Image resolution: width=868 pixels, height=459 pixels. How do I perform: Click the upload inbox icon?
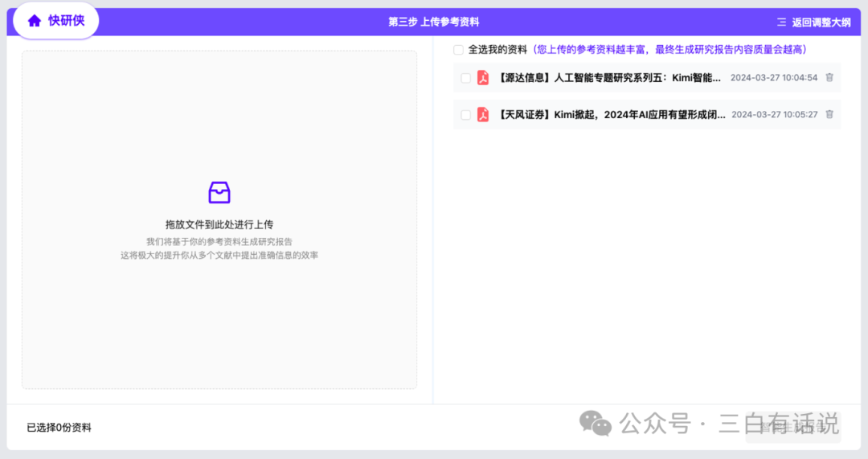219,192
